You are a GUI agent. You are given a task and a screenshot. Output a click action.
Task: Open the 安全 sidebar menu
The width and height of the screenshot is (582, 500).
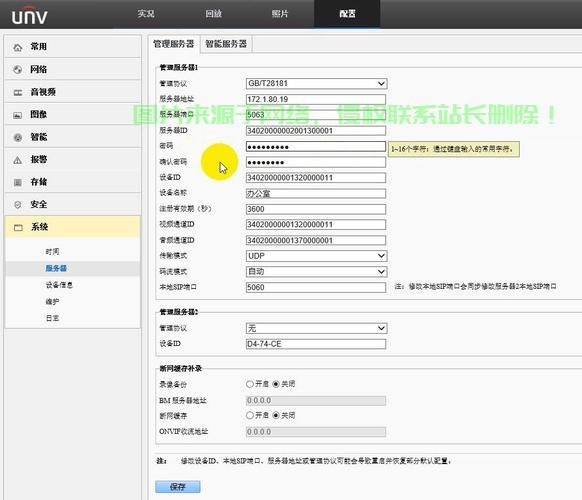73,204
